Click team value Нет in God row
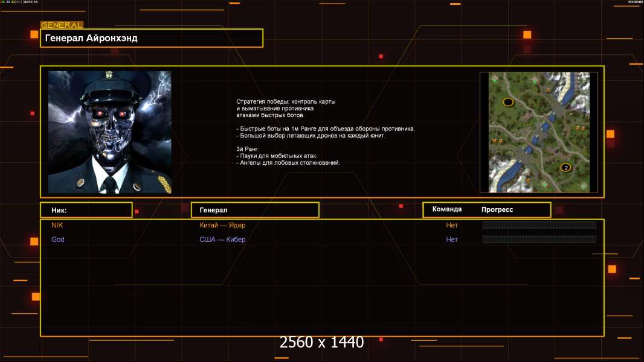Viewport: 644px width, 362px height. click(x=452, y=240)
